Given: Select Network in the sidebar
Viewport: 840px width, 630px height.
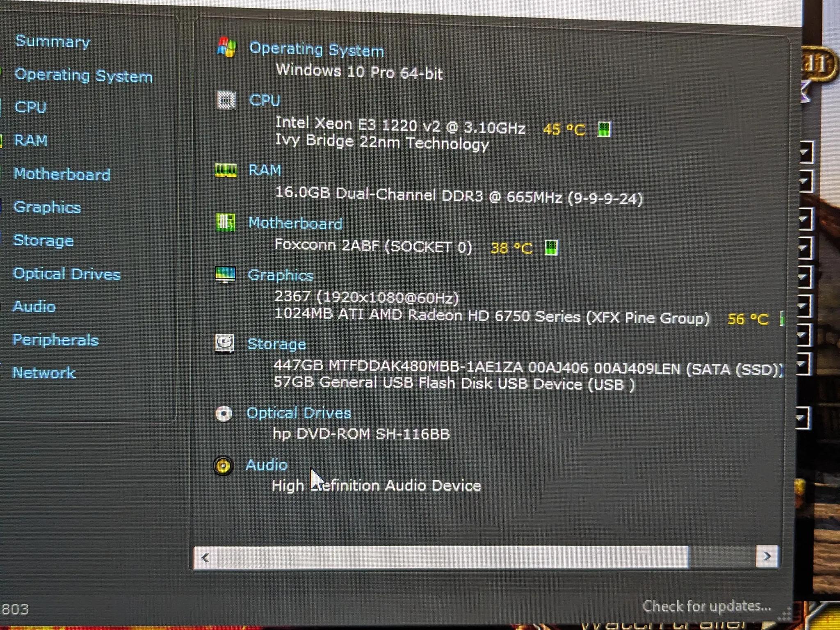Looking at the screenshot, I should coord(44,373).
